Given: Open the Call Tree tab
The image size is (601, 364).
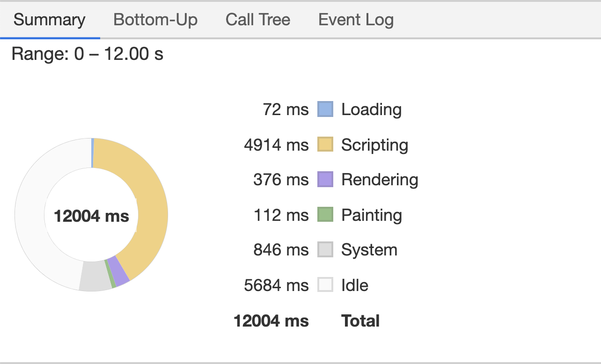Looking at the screenshot, I should (258, 20).
